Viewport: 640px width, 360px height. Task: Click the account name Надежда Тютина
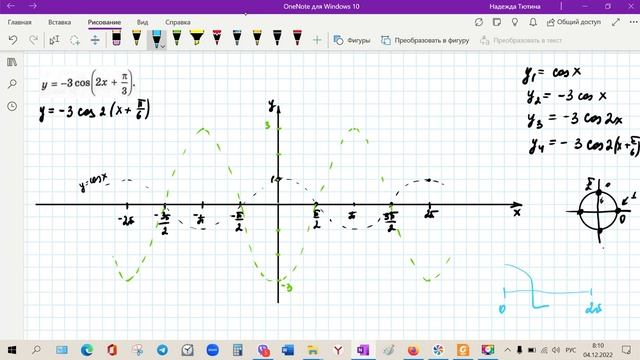pyautogui.click(x=515, y=7)
